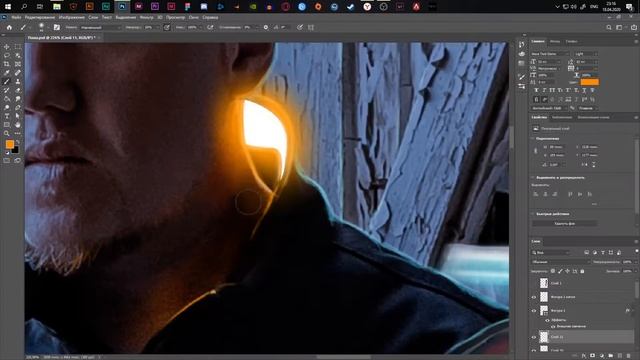Select the Eraser tool
This screenshot has height=360, width=640.
pyautogui.click(x=18, y=90)
